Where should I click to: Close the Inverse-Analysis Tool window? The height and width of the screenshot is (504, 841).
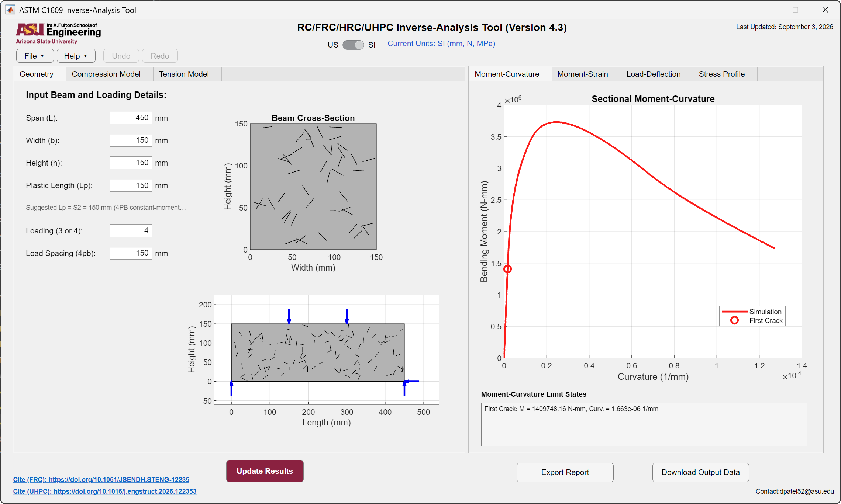tap(825, 10)
